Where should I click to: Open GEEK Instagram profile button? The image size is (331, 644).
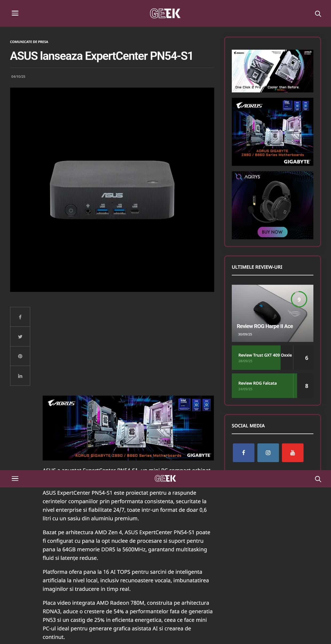pos(268,452)
